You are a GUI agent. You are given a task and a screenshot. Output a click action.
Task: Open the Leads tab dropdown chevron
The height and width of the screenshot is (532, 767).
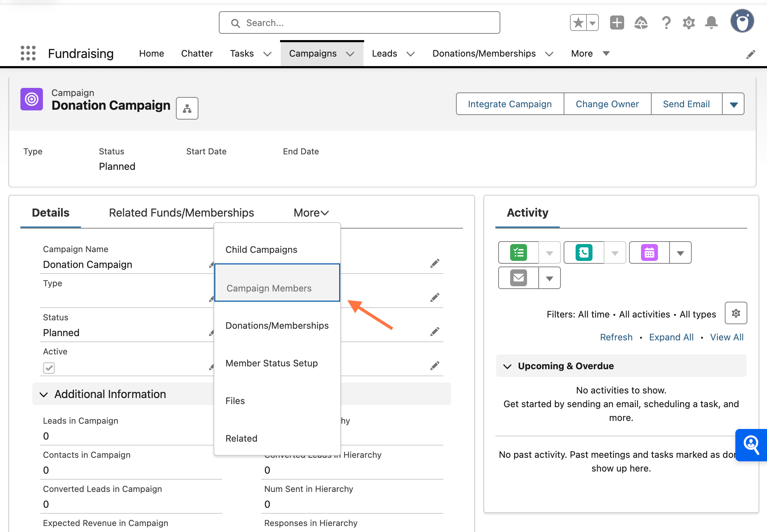[x=411, y=54]
